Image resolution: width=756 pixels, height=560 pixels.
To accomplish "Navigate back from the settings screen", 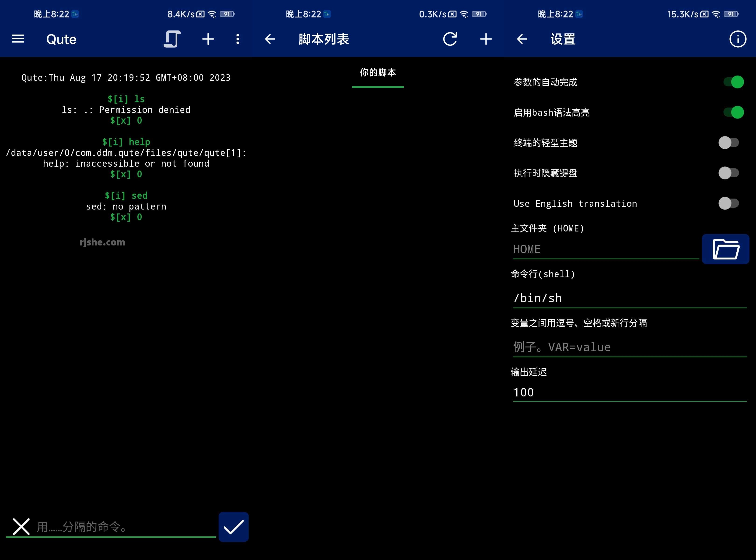I will 521,39.
